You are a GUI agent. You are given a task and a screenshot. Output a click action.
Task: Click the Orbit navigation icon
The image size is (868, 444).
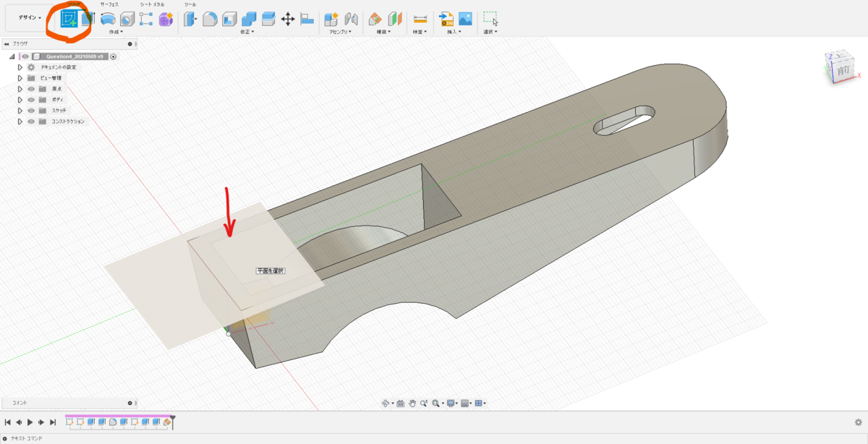[387, 403]
